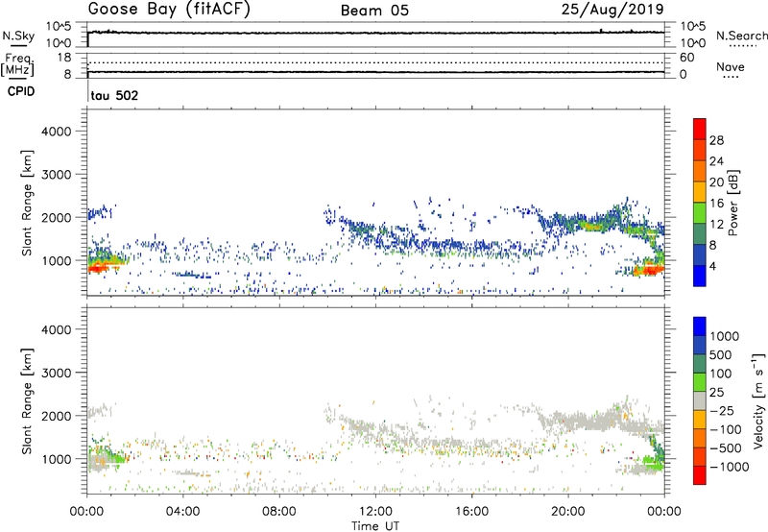Select Power colorbar segment between 24 and 28
Image resolution: width=768 pixels, height=532 pixels.
tap(700, 150)
